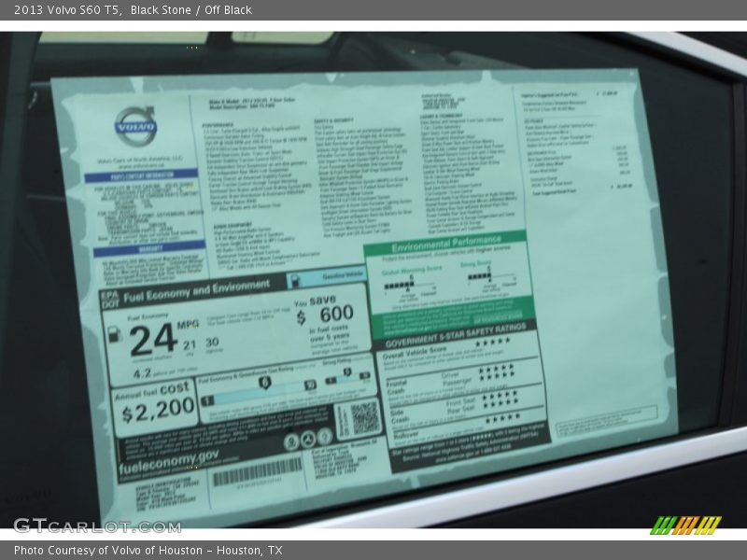Click the barcode below fueleconomy.gov
Image resolution: width=747 pixels, height=560 pixels.
(258, 471)
